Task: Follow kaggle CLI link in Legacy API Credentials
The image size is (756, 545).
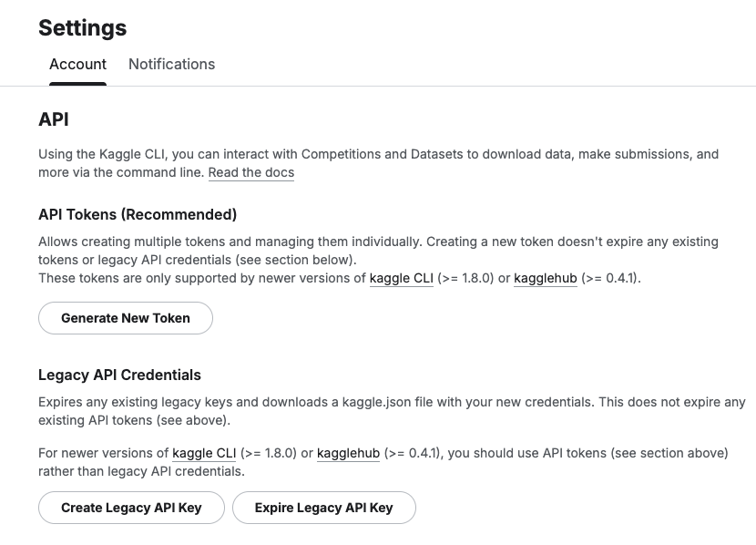Action: click(x=204, y=453)
